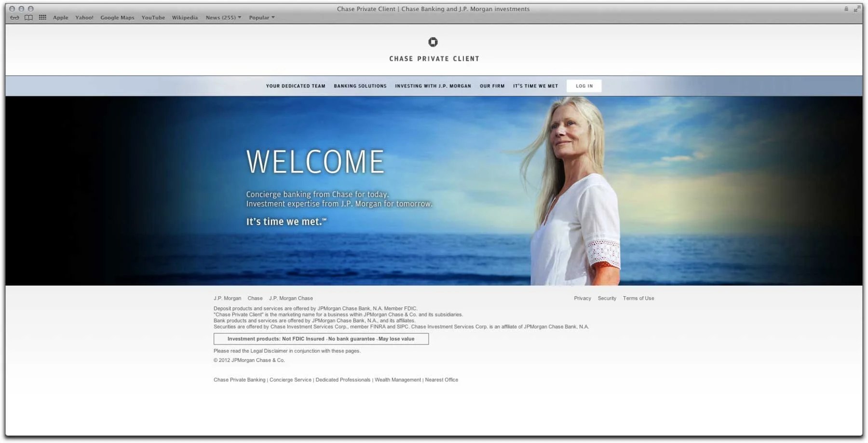This screenshot has width=868, height=443.
Task: Open the Yahoo! bookmark
Action: 84,17
